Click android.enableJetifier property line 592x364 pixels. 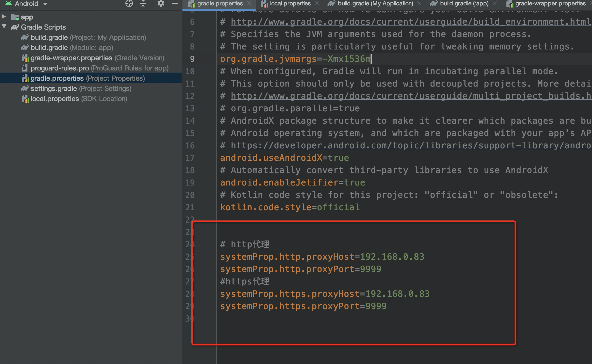(293, 183)
